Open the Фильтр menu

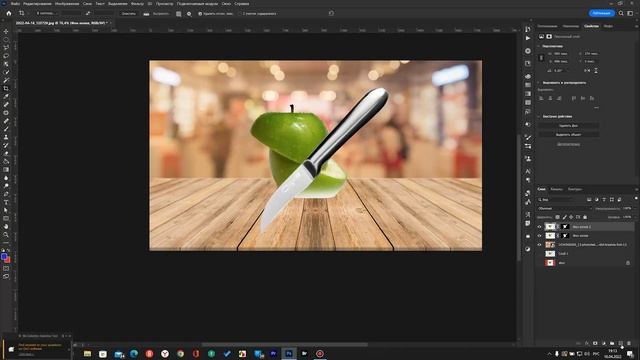[137, 4]
